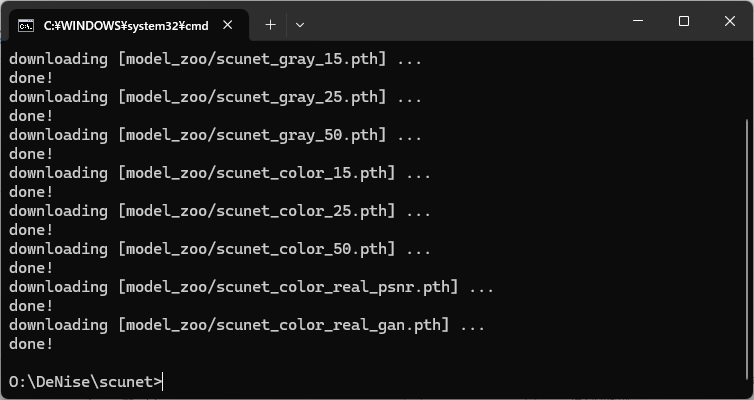Click the last done! output line
Screen dimensions: 754x400
[x=31, y=344]
